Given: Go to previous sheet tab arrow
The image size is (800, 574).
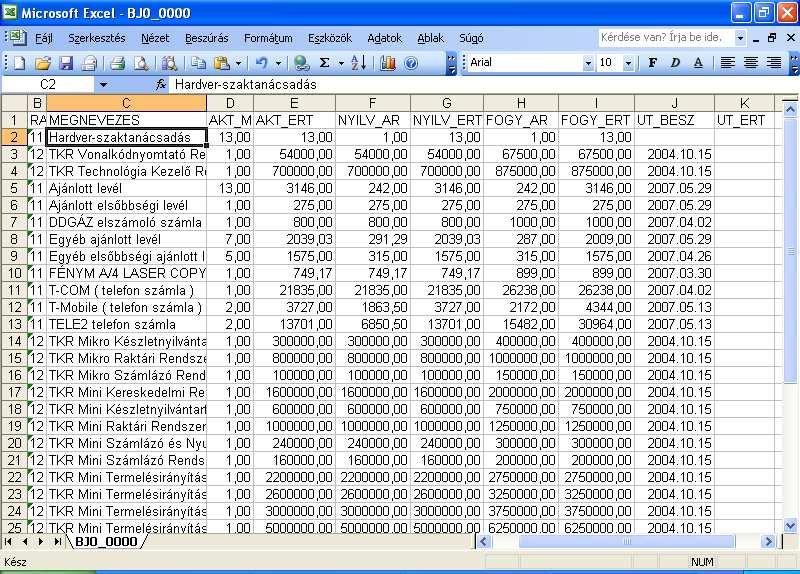Looking at the screenshot, I should coord(24,541).
